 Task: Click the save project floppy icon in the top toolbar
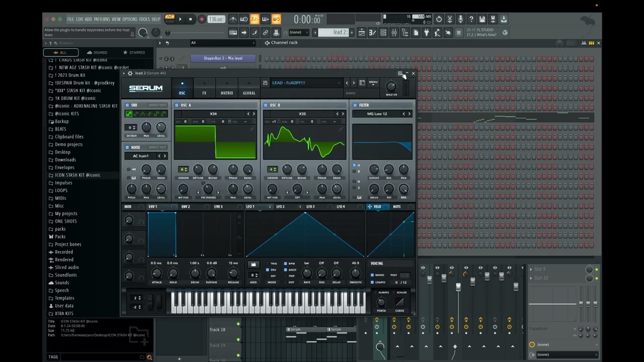pos(482,19)
